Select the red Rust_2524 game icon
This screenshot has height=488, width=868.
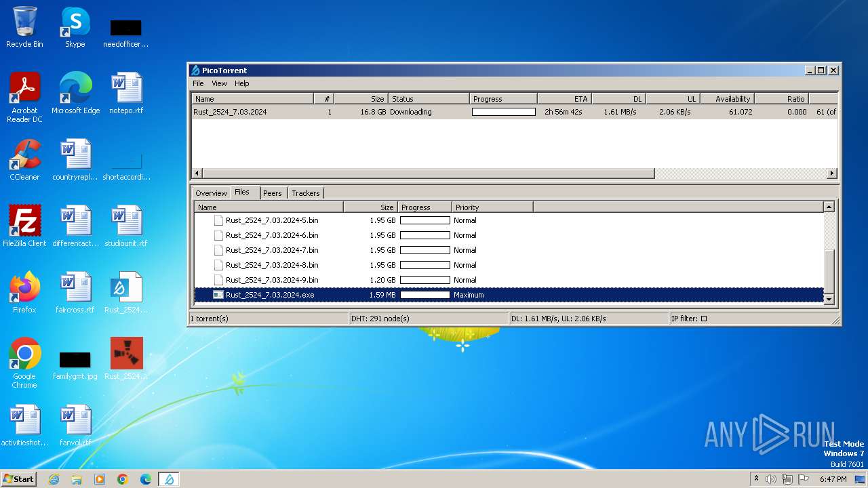[x=126, y=359]
